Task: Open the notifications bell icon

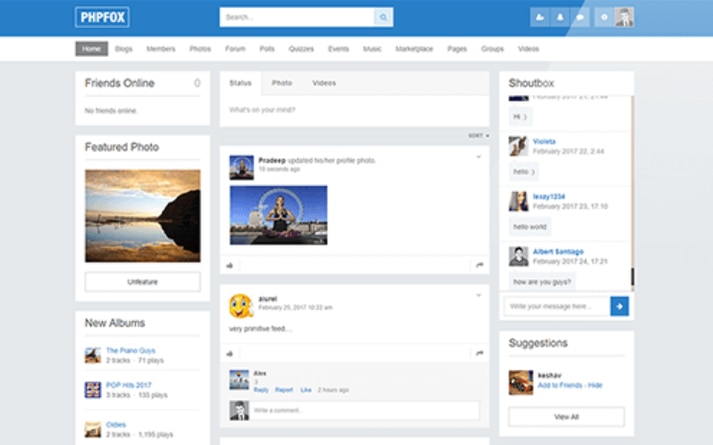Action: coord(560,17)
